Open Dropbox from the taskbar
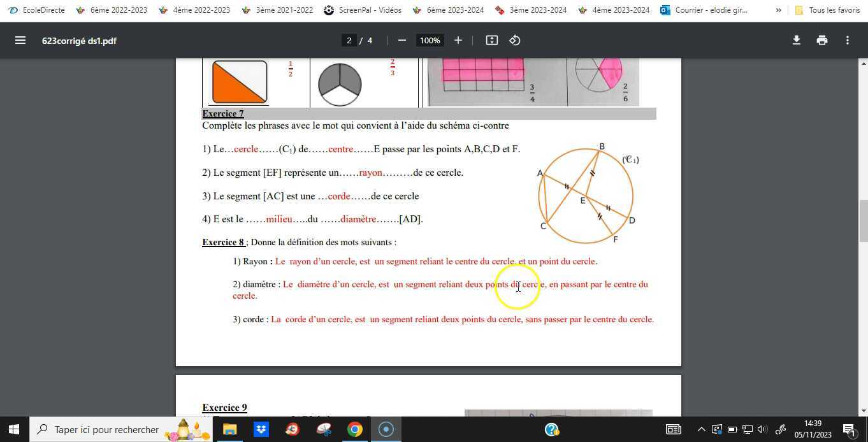 pyautogui.click(x=261, y=429)
